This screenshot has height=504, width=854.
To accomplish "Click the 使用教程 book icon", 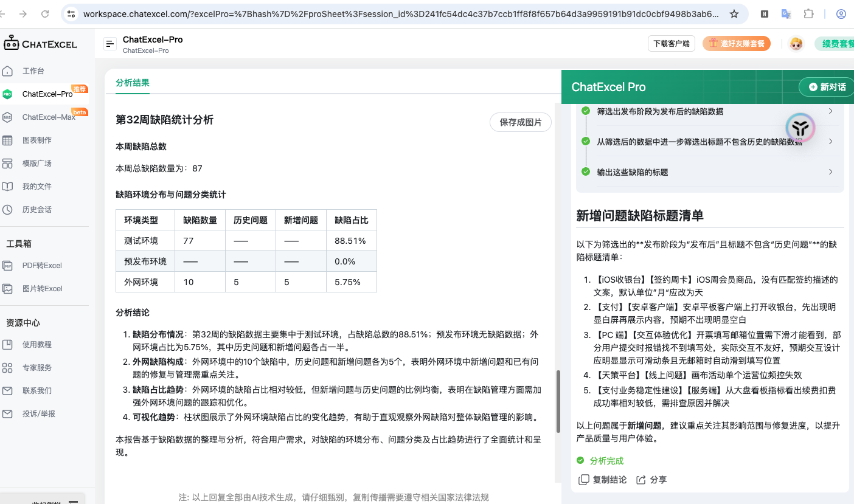I will pyautogui.click(x=7, y=344).
